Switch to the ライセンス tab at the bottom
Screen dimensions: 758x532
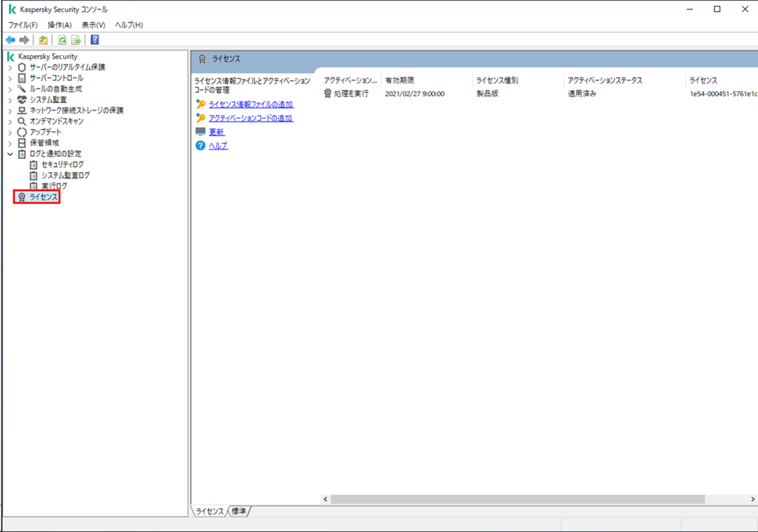coord(209,511)
